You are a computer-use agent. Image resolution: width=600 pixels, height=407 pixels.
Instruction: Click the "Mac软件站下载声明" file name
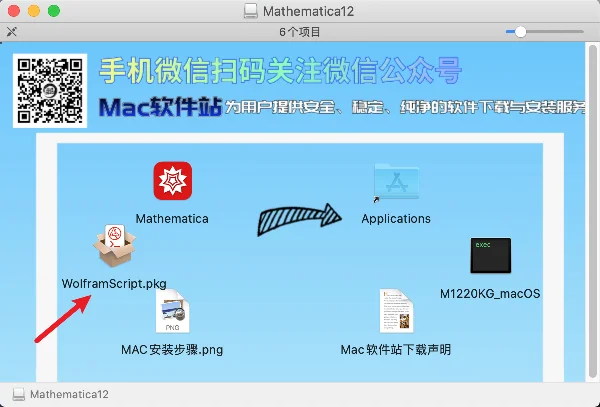click(x=396, y=350)
